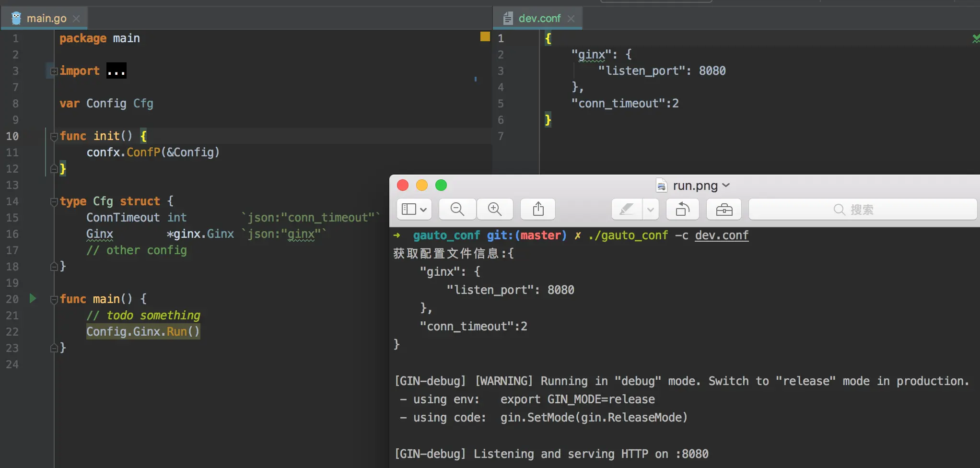Zoom in on run.png in Preview
The width and height of the screenshot is (980, 468).
495,209
